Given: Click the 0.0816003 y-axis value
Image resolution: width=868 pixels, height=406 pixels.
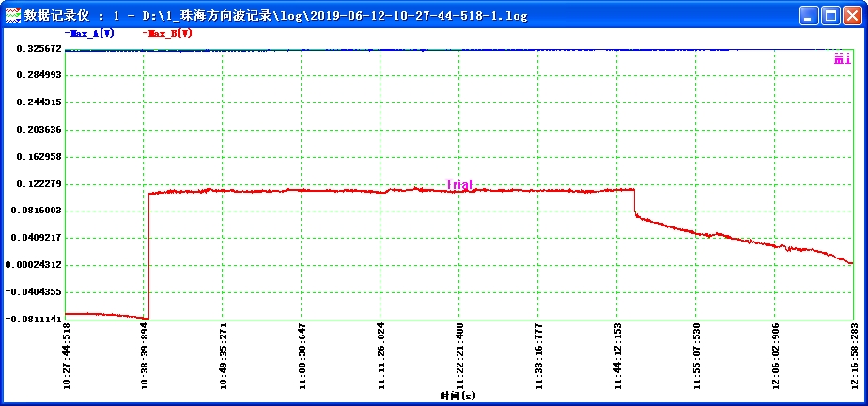Looking at the screenshot, I should (x=35, y=211).
